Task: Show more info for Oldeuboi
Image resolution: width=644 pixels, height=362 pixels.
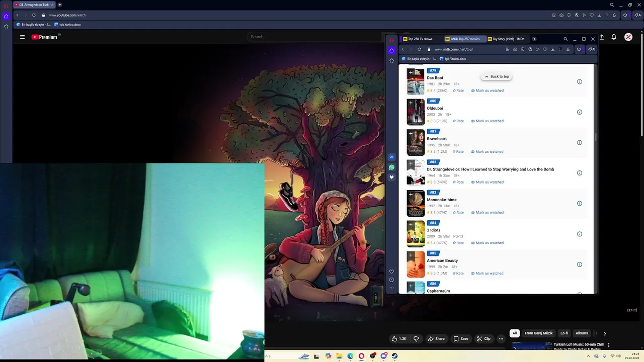Action: pos(580,112)
